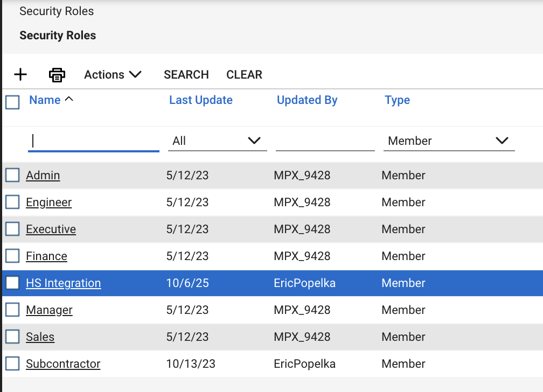Screen dimensions: 543x392
Task: Click the Type column header
Action: tap(397, 100)
